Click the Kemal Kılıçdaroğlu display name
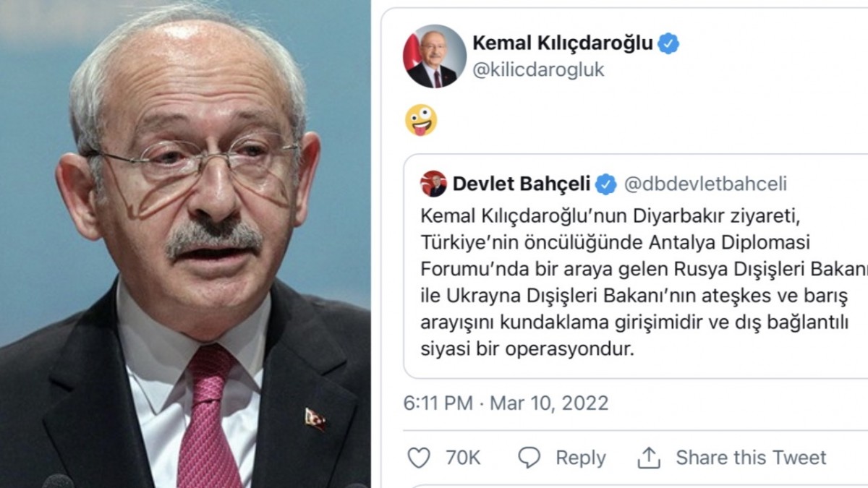868x488 pixels. tap(563, 43)
